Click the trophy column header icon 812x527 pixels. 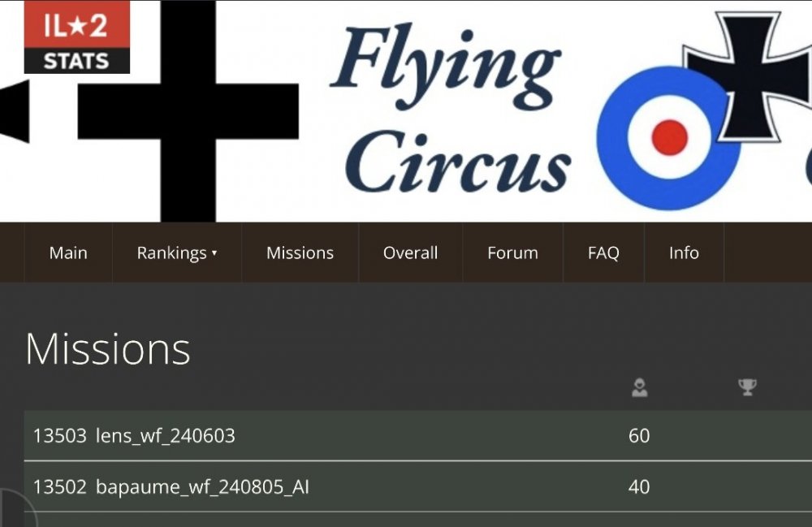(747, 387)
